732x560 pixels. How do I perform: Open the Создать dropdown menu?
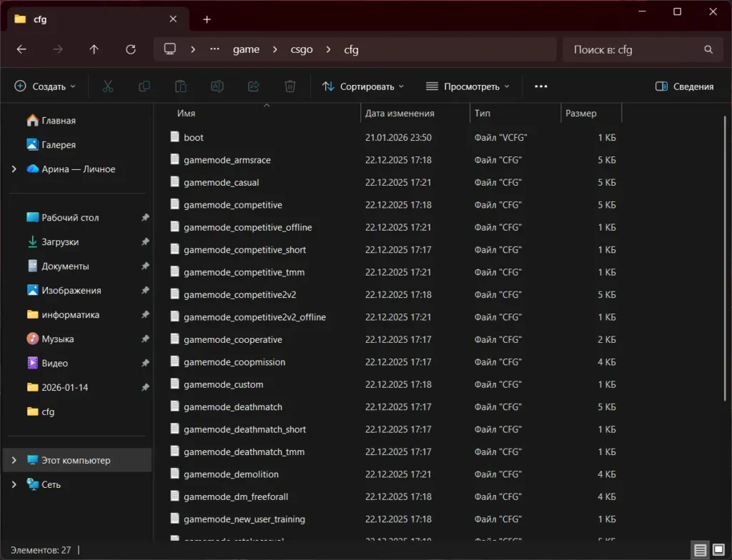(45, 86)
